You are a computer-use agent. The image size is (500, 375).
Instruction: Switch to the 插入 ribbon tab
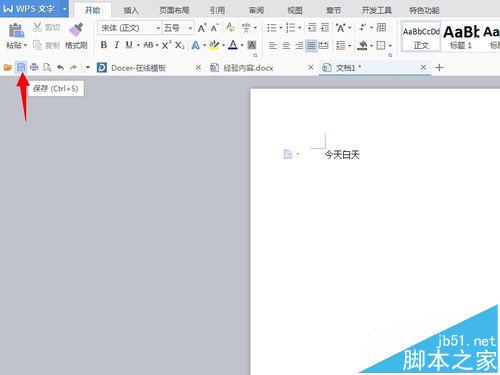131,10
